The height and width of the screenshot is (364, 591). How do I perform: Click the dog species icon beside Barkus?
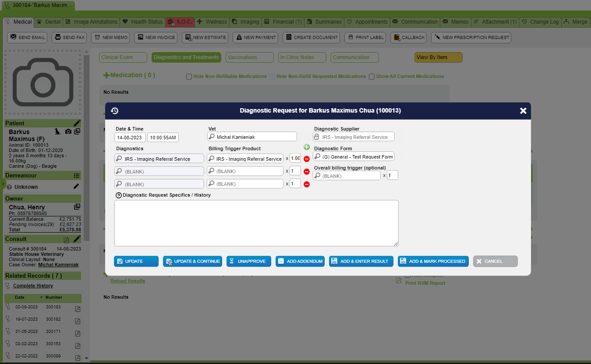click(57, 131)
